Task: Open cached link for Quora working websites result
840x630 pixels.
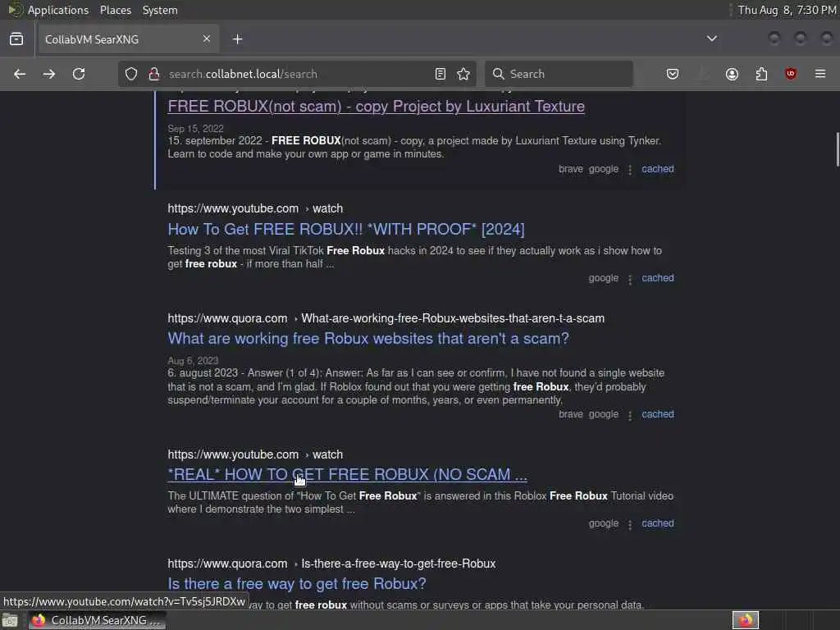Action: 658,414
